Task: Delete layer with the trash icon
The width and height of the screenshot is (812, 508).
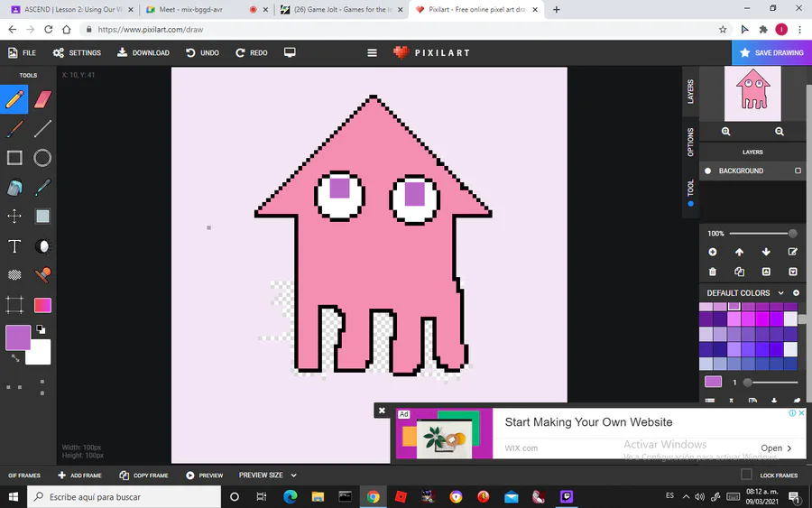Action: (x=713, y=272)
